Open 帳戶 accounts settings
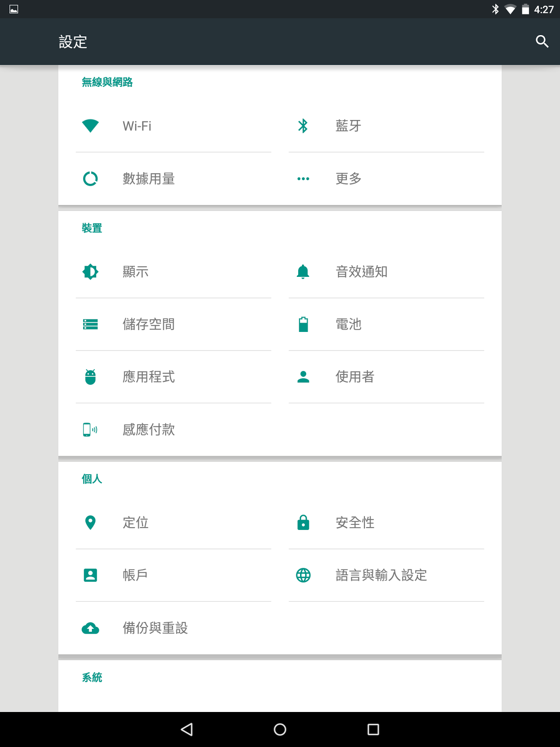560x747 pixels. pyautogui.click(x=135, y=575)
